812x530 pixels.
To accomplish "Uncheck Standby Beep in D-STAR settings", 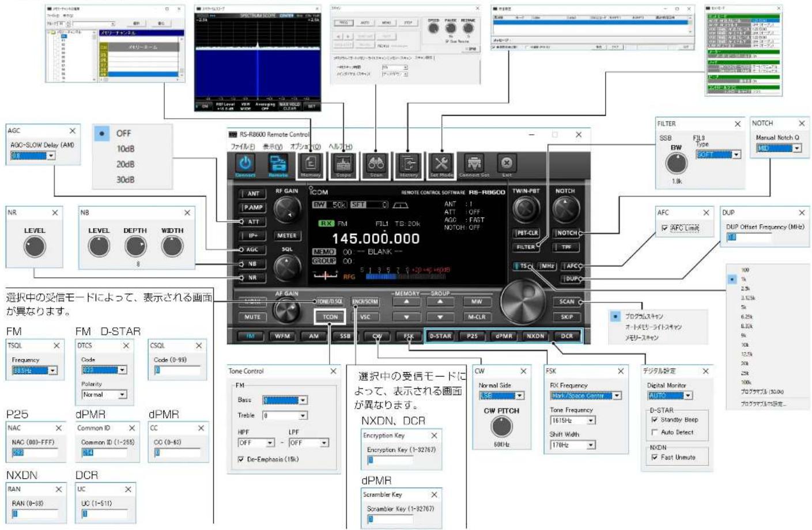I will pyautogui.click(x=654, y=420).
